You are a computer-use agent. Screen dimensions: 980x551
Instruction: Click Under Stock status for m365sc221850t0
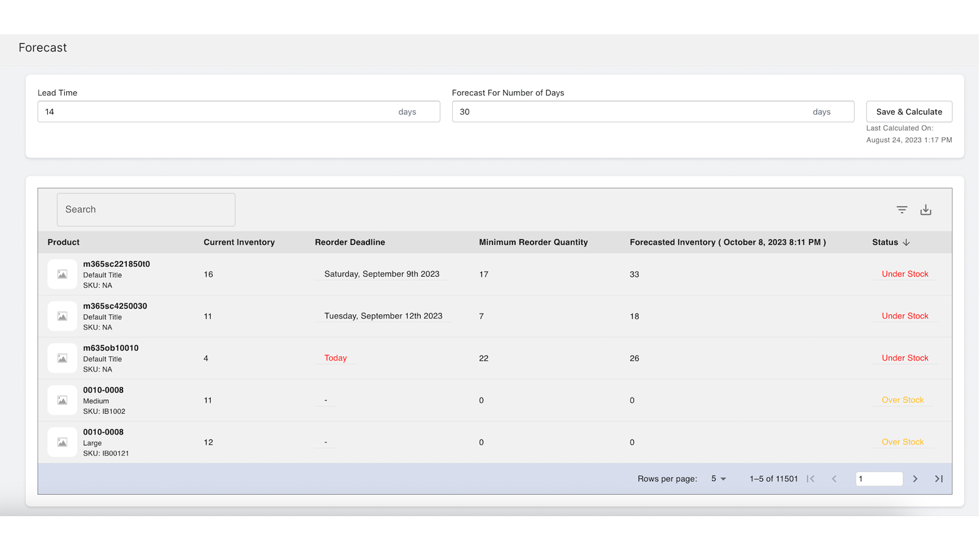coord(905,274)
